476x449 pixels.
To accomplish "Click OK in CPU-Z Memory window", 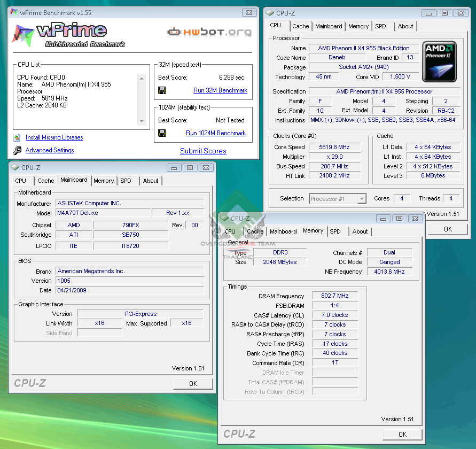I will [402, 435].
